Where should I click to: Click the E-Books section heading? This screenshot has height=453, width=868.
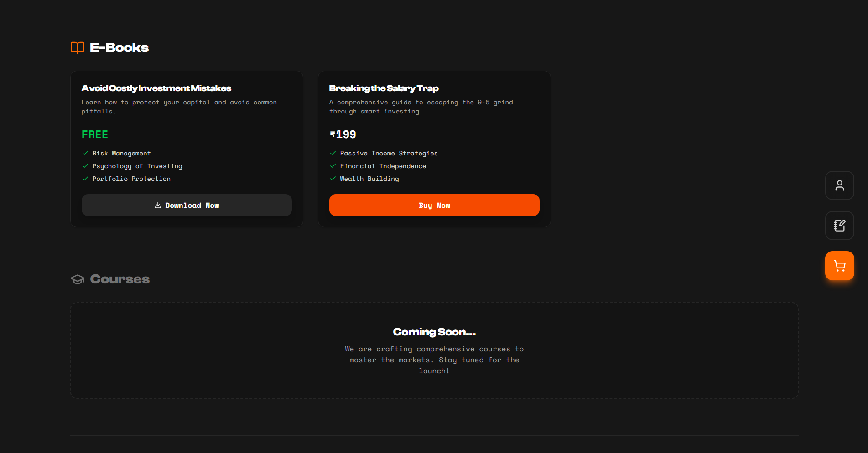tap(119, 47)
